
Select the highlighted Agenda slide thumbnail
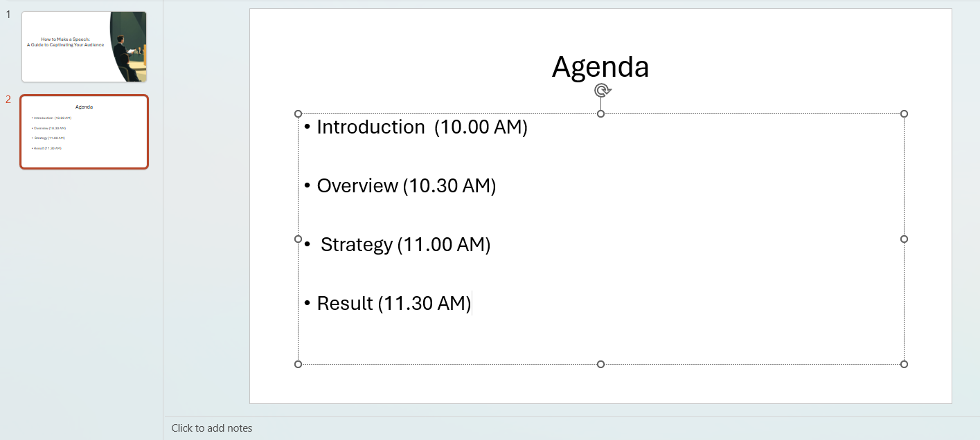click(x=84, y=131)
